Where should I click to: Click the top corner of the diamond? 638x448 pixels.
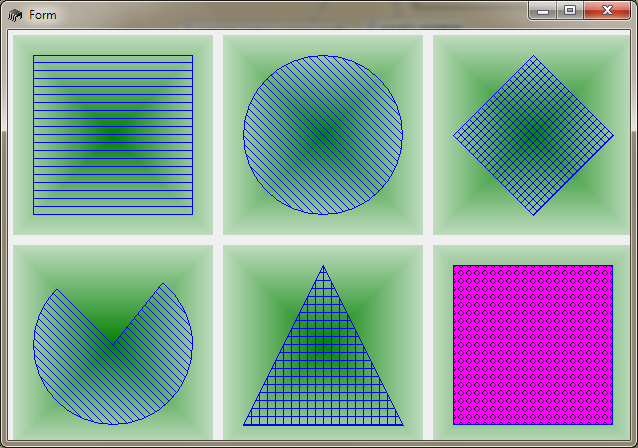533,56
